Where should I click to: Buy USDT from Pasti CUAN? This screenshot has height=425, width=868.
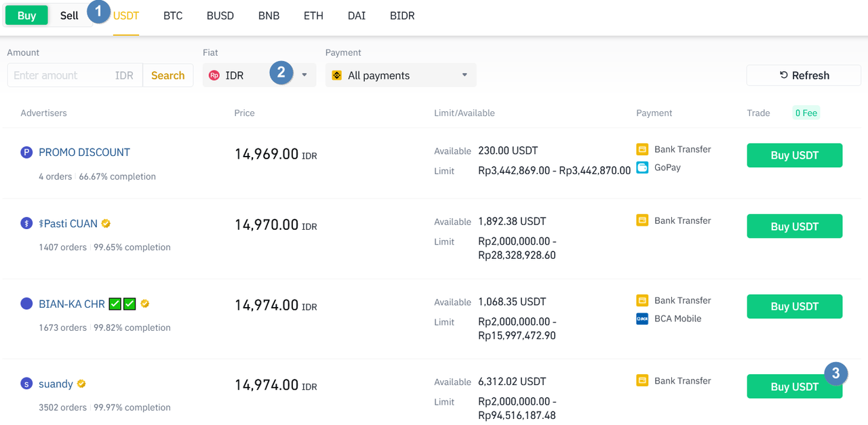[795, 226]
